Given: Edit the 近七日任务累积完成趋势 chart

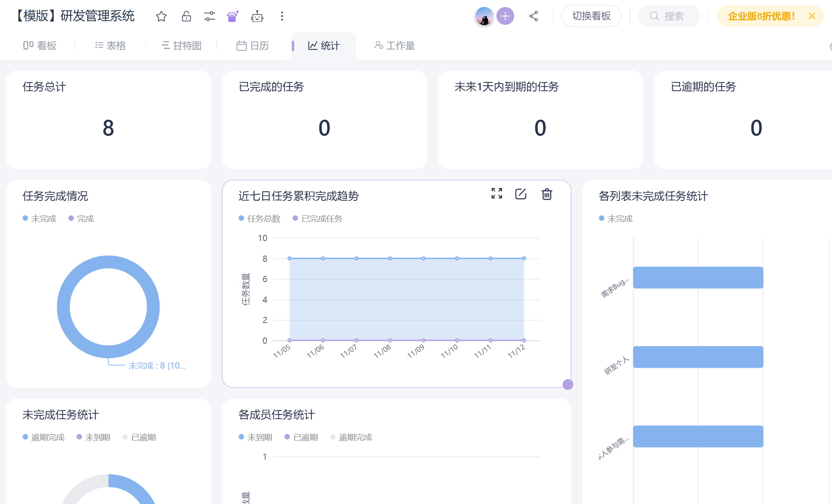Looking at the screenshot, I should pyautogui.click(x=521, y=194).
